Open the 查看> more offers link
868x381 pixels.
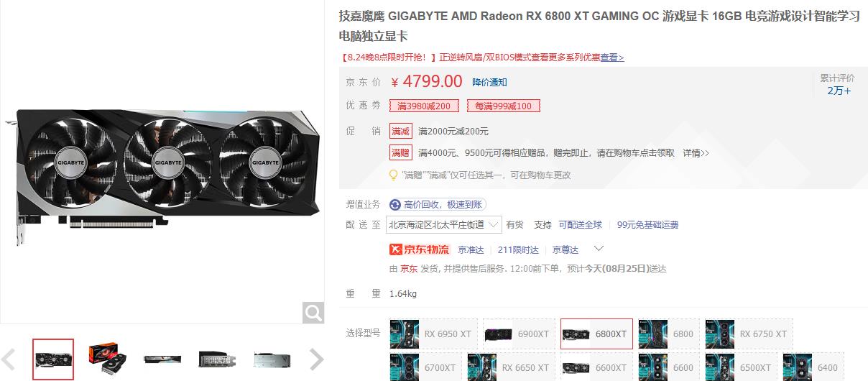pyautogui.click(x=612, y=58)
